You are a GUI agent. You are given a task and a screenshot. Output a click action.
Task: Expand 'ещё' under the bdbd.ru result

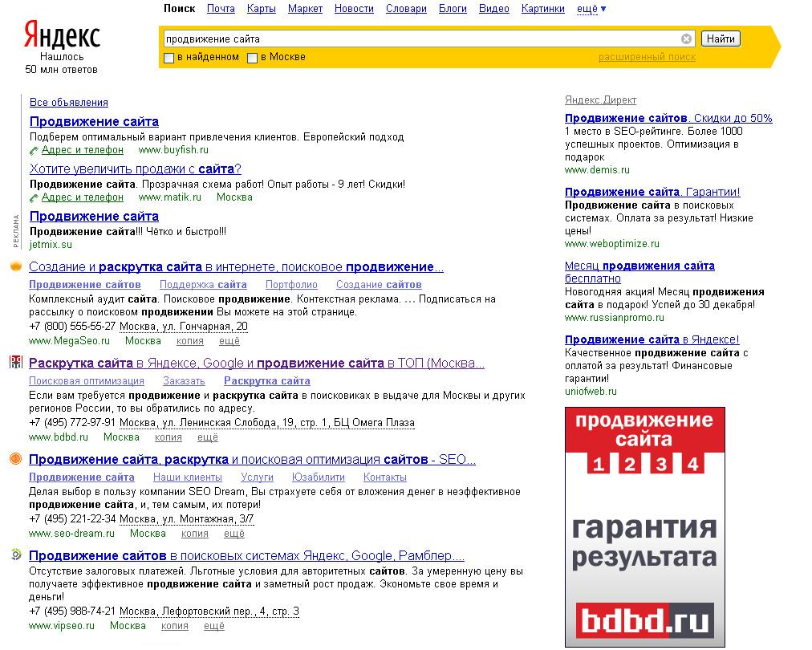click(208, 437)
